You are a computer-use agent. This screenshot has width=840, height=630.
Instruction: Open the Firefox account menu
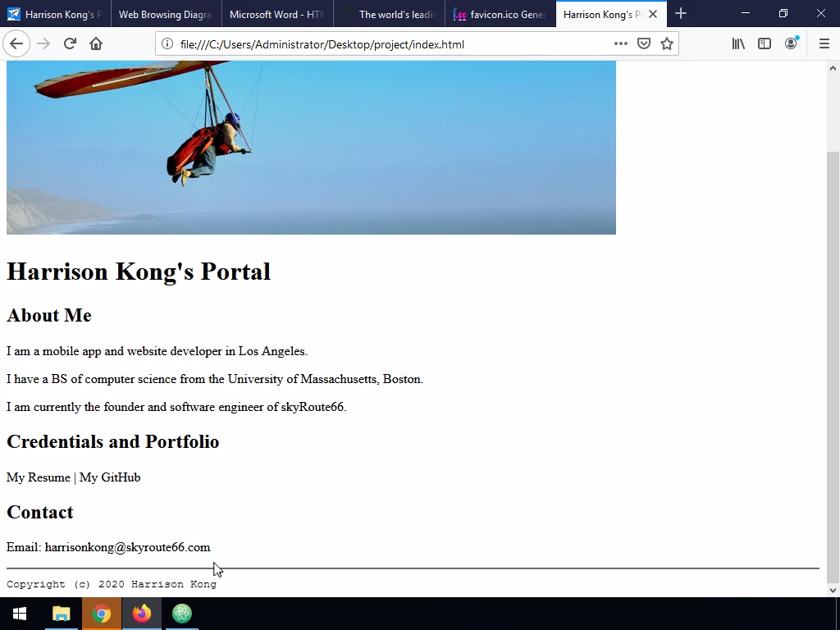pos(792,44)
